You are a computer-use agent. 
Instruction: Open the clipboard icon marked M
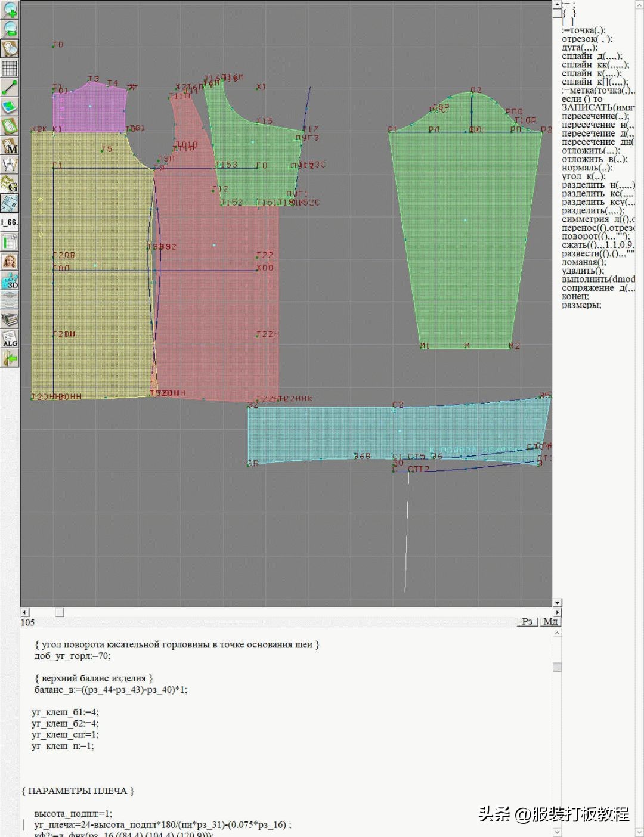10,145
